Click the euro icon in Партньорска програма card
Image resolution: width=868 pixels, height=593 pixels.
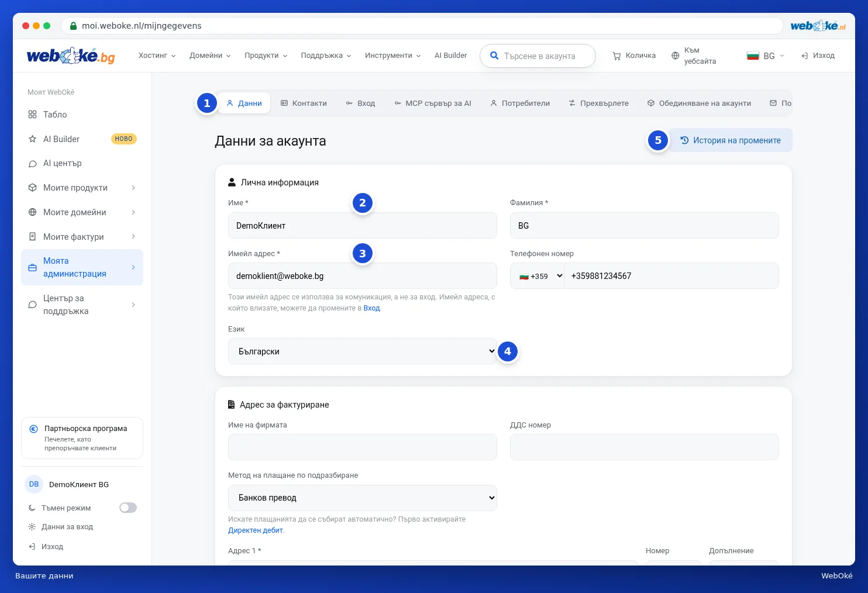34,429
